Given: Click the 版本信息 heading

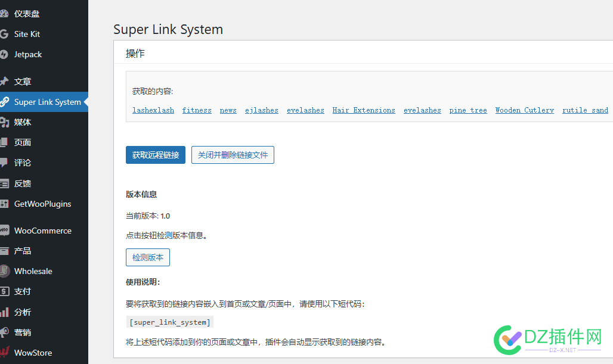Looking at the screenshot, I should pos(141,194).
